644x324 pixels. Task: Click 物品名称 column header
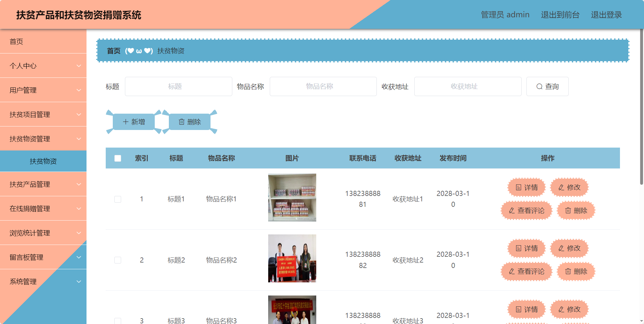[x=221, y=158]
